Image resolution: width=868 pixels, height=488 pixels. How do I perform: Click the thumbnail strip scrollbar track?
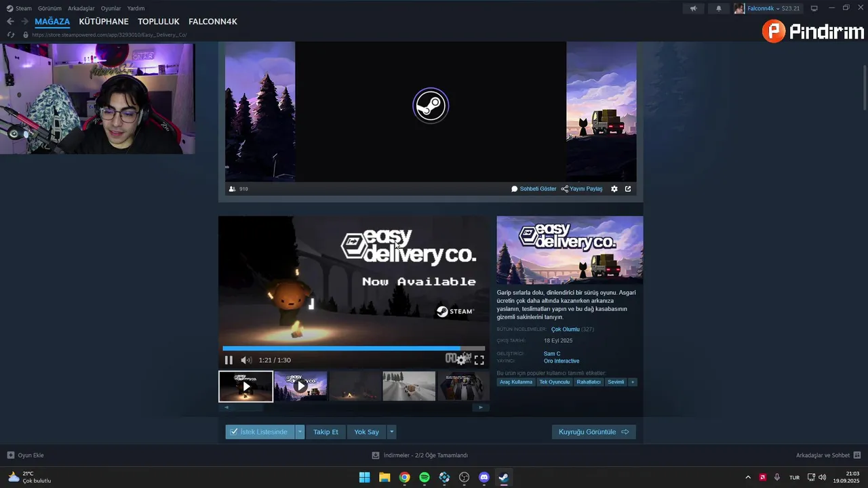click(353, 407)
